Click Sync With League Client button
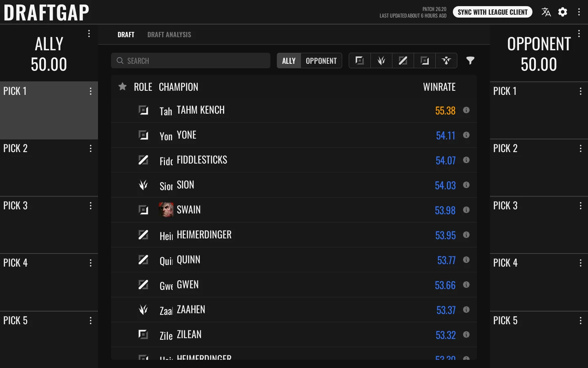The width and height of the screenshot is (588, 368). (493, 12)
